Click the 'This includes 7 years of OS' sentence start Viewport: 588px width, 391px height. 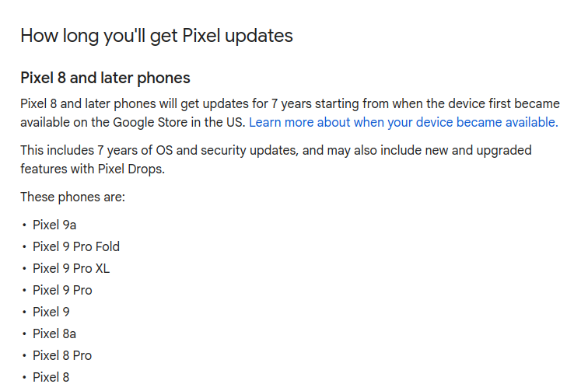tap(96, 150)
